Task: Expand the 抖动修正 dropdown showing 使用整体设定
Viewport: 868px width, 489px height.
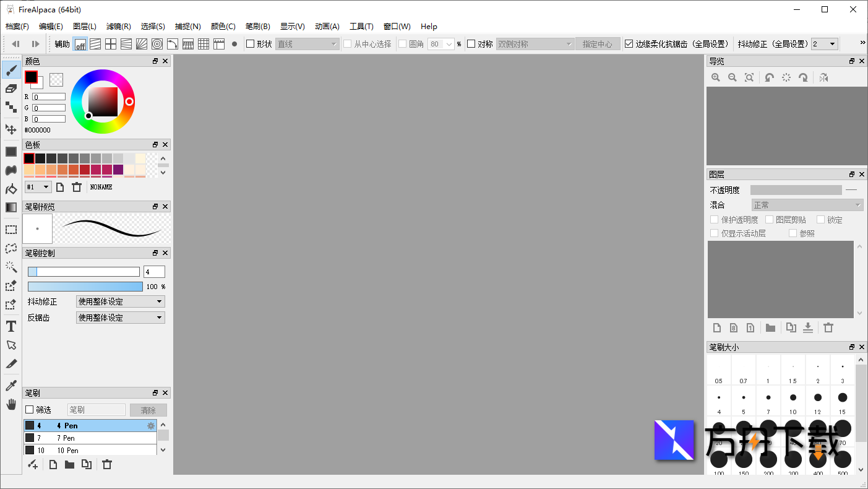Action: 120,301
